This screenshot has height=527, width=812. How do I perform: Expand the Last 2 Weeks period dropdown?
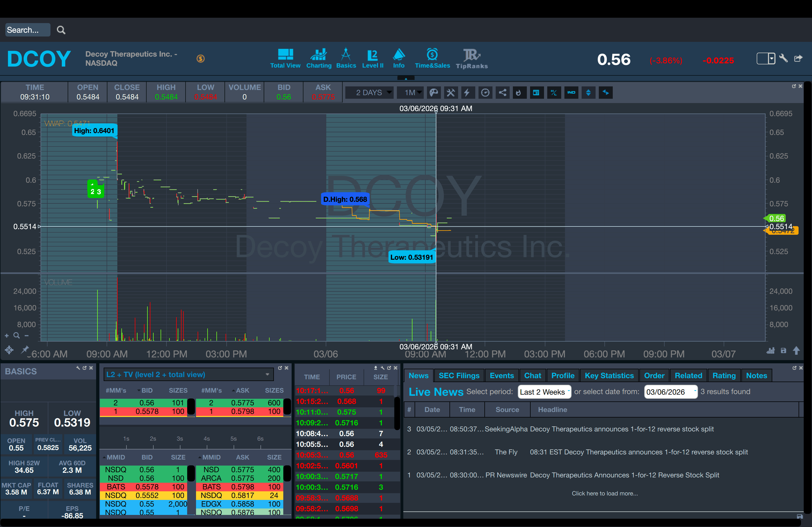(x=544, y=392)
